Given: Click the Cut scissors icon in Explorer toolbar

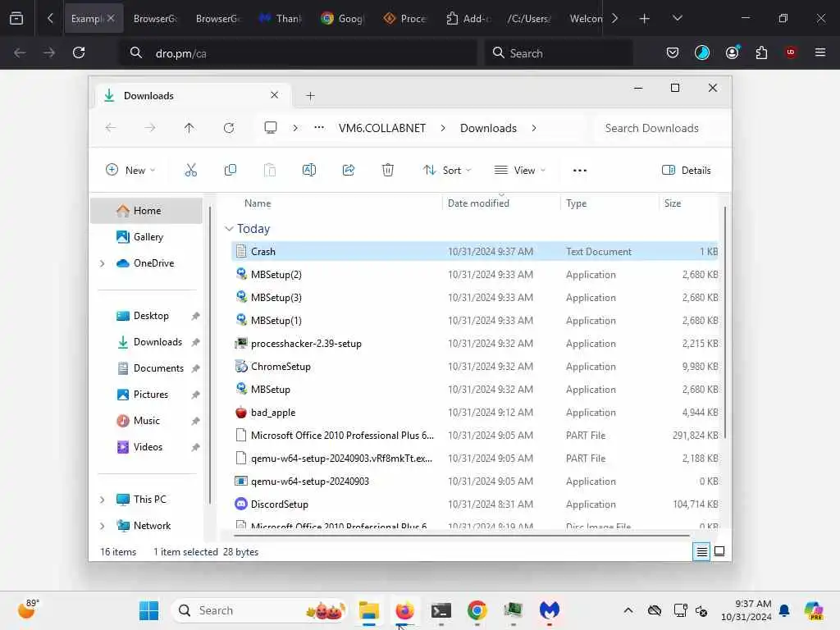Looking at the screenshot, I should (190, 171).
